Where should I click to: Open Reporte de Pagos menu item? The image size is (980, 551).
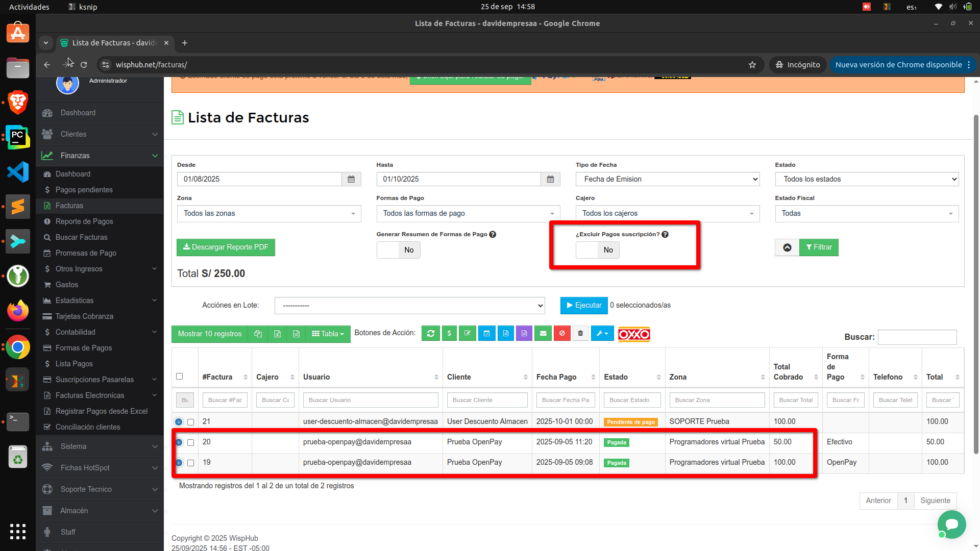[x=84, y=221]
